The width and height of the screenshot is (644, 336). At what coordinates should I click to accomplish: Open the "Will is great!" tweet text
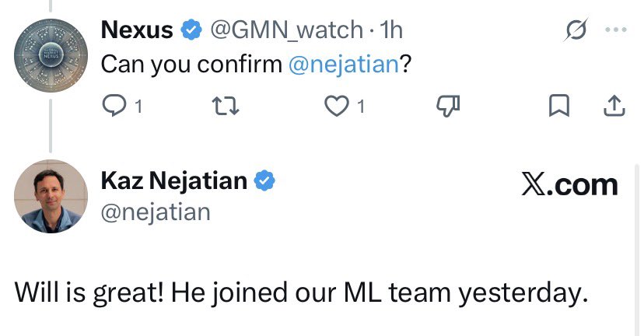[298, 293]
